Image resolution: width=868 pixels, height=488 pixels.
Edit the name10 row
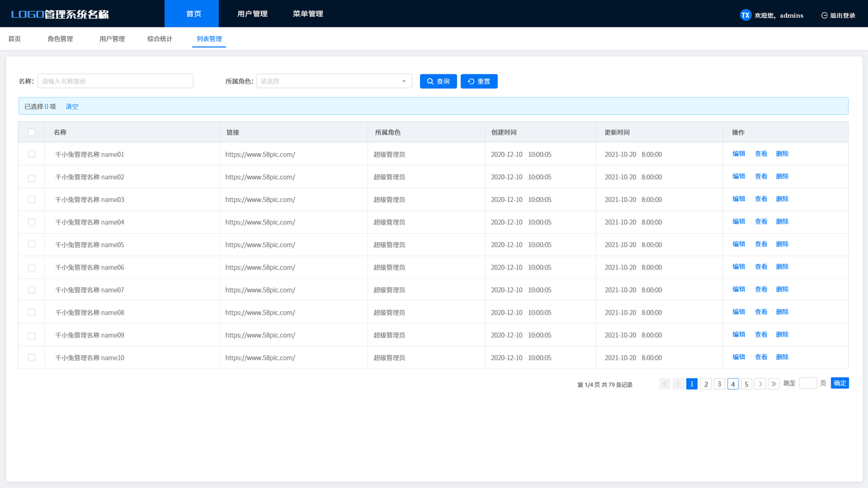pos(738,357)
